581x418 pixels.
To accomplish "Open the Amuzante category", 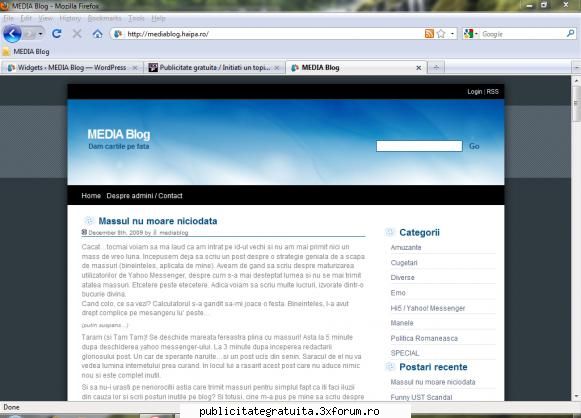I will (406, 247).
